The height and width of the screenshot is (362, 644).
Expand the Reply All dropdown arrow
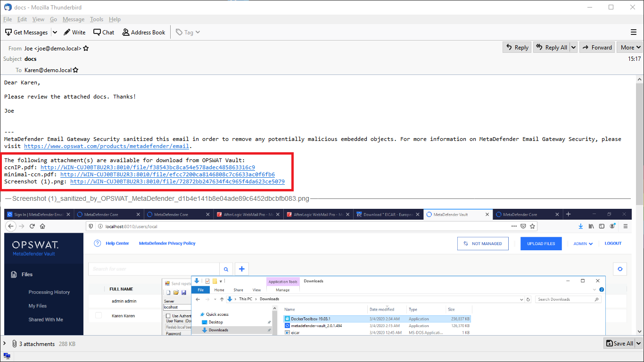[x=573, y=47]
